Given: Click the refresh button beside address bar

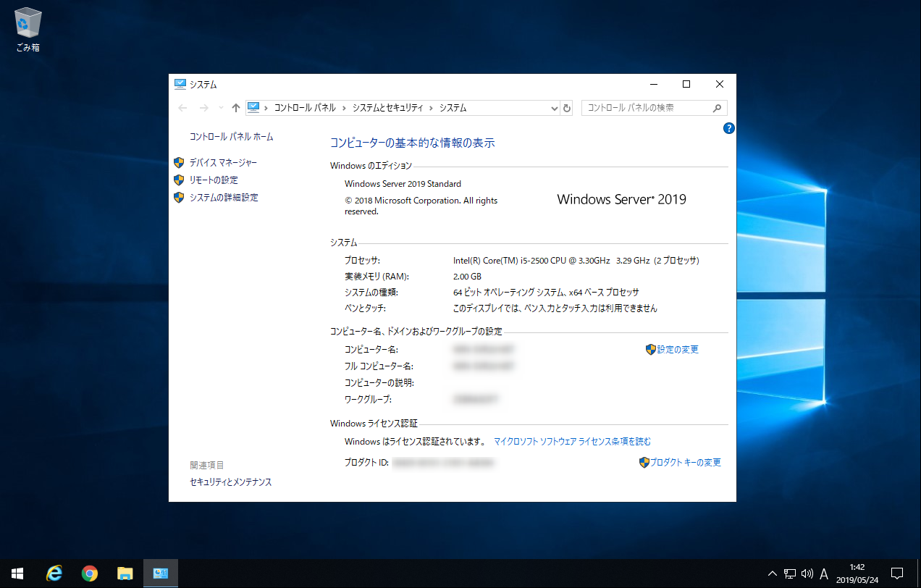Looking at the screenshot, I should [x=567, y=108].
